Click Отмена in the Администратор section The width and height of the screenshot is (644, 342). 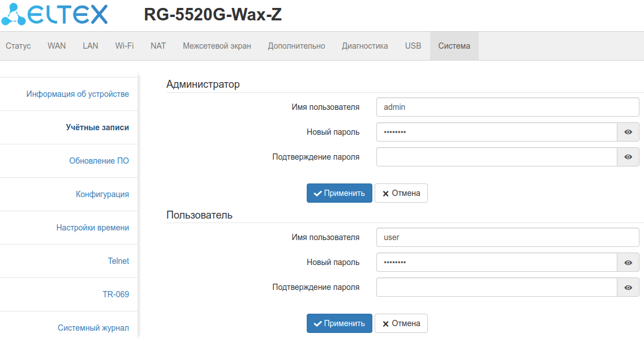pos(401,193)
